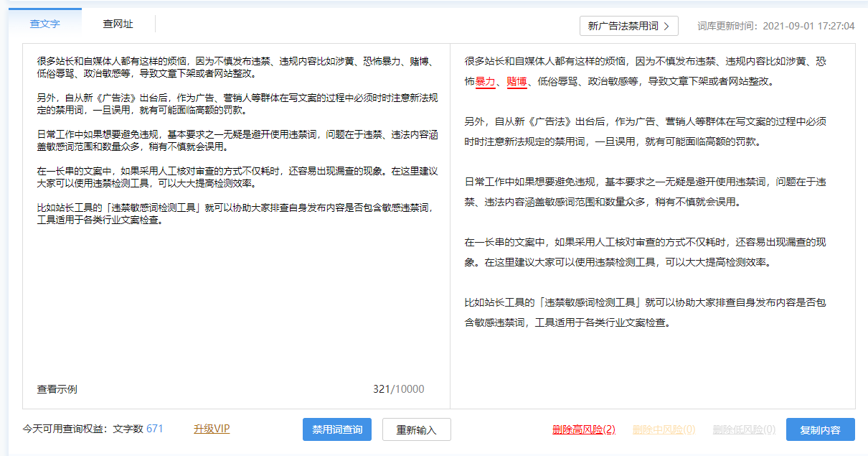Copy results with the 复制内容 button

(820, 429)
